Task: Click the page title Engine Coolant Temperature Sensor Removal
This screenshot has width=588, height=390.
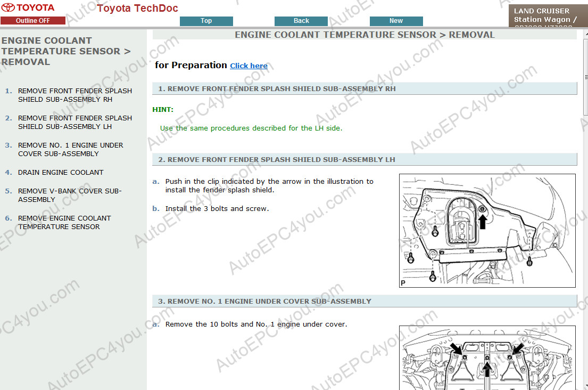Action: (x=365, y=35)
